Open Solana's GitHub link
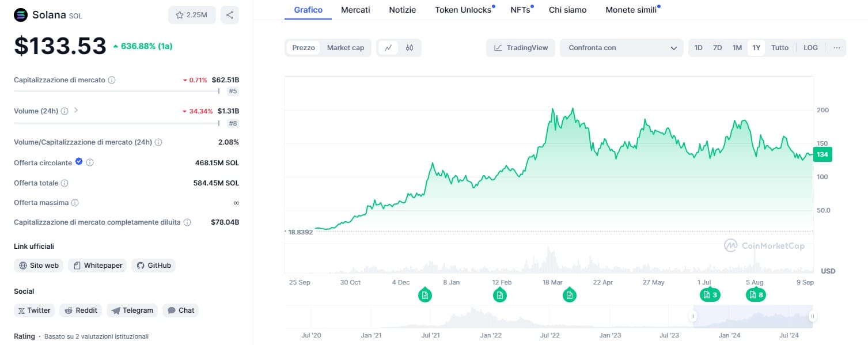Viewport: 868px width, 345px height. coord(153,266)
